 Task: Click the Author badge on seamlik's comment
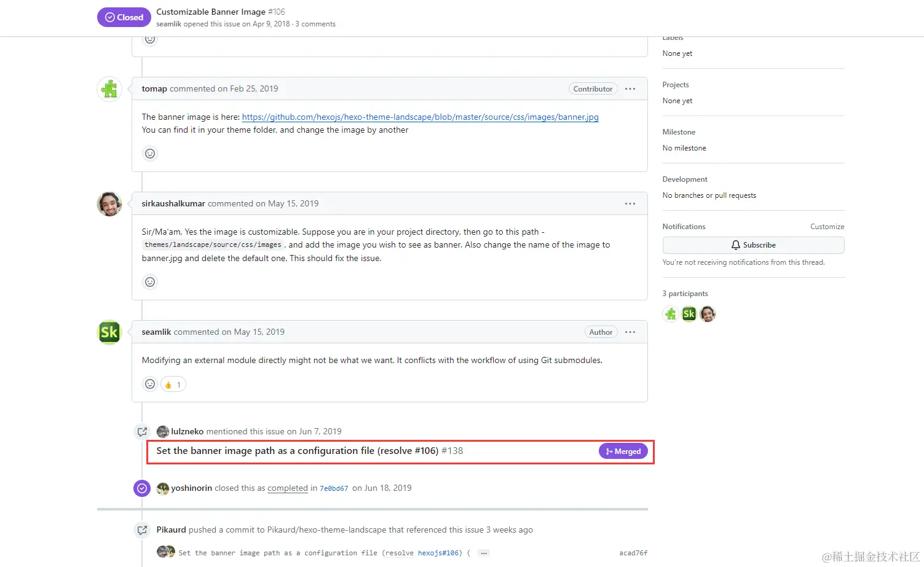click(601, 332)
